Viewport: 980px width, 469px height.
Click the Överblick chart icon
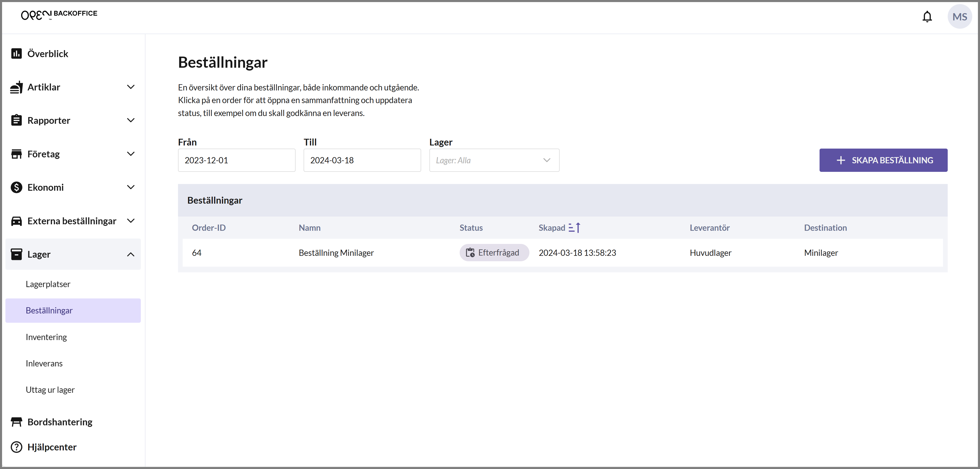pos(16,54)
